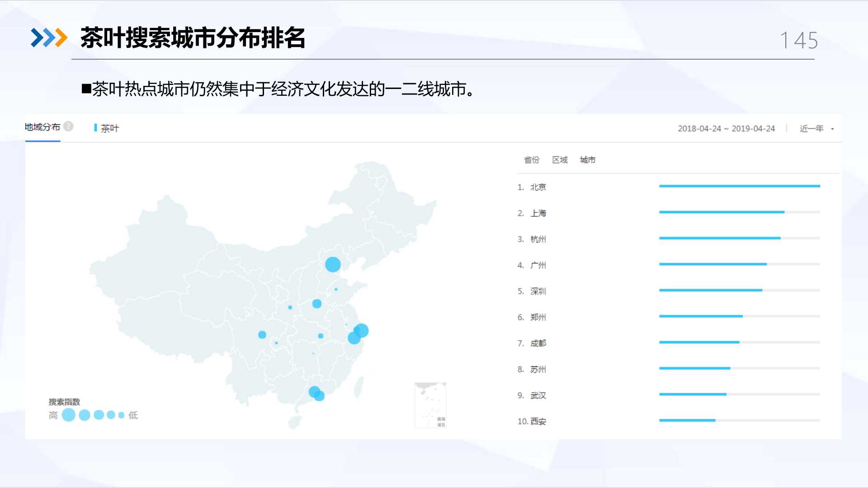Click the date range 2018-04-24 ~ 2019-04-24
Screen dimensions: 868x488
[x=726, y=129]
